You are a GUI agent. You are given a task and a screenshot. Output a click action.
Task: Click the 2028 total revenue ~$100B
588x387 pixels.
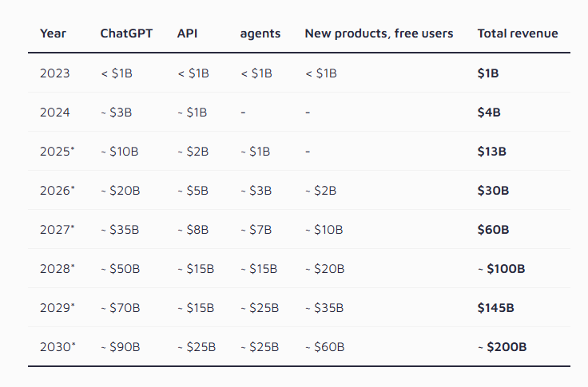[501, 269]
